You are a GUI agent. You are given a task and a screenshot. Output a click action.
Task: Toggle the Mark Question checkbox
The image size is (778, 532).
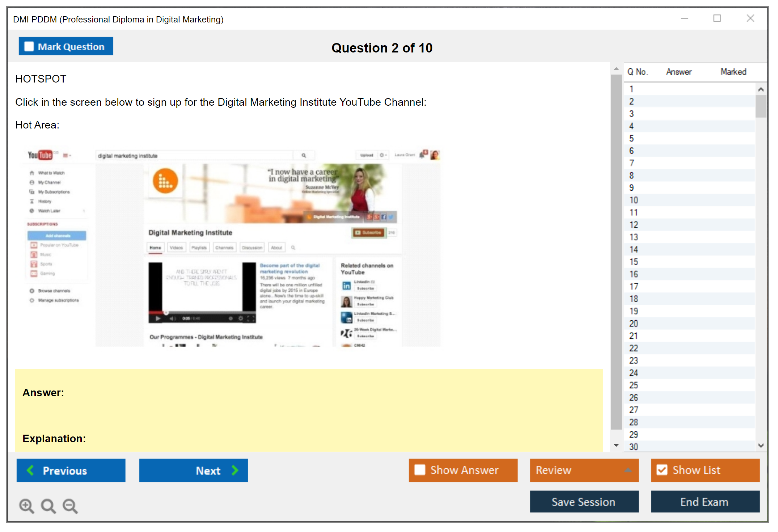point(29,47)
